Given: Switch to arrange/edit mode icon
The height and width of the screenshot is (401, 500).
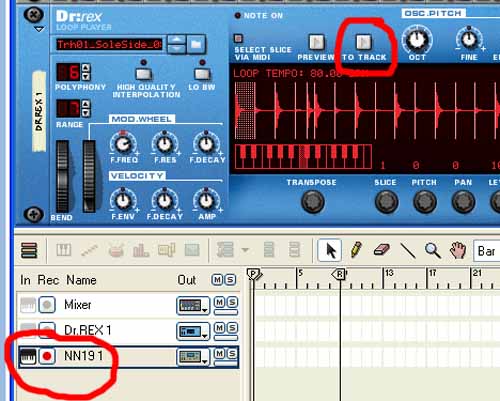Looking at the screenshot, I should 29,250.
